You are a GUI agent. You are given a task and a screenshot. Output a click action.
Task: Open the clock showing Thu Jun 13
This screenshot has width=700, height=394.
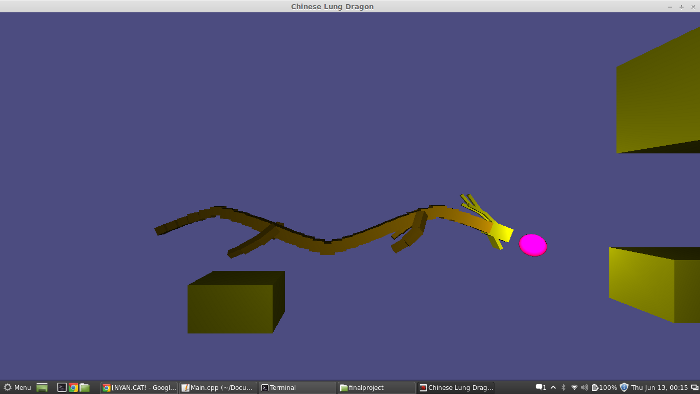click(659, 387)
